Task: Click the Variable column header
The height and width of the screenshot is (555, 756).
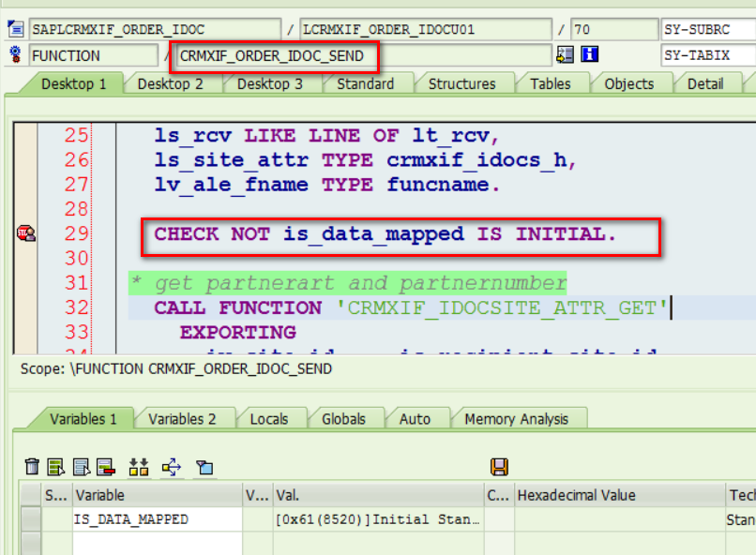Action: point(158,495)
